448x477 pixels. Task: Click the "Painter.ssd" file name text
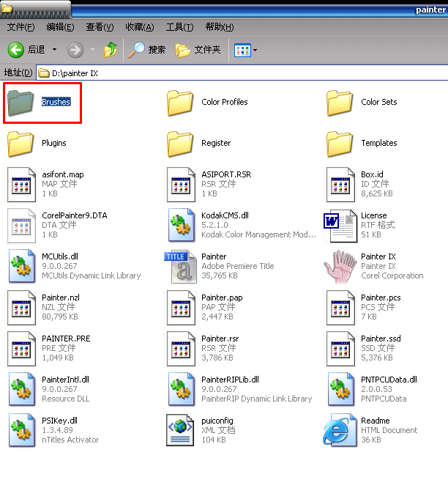click(381, 339)
